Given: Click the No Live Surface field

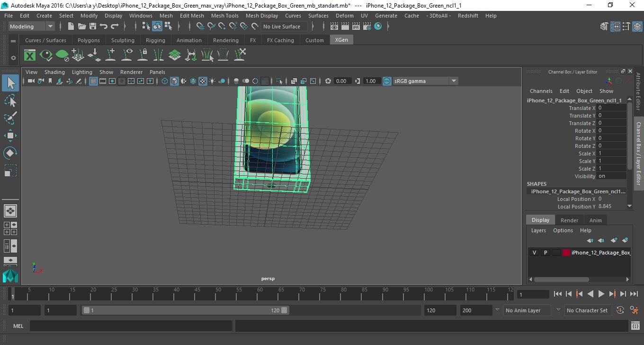Looking at the screenshot, I should [284, 27].
